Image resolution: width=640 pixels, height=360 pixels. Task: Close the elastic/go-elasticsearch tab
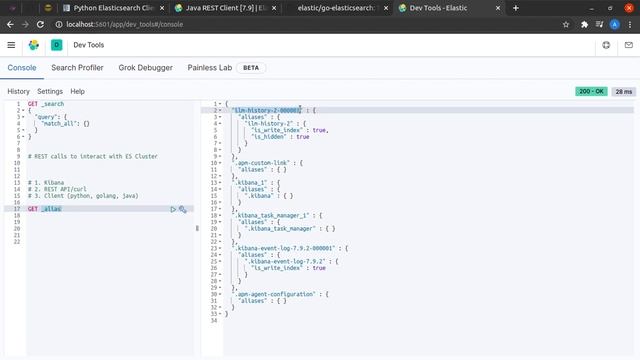point(386,8)
